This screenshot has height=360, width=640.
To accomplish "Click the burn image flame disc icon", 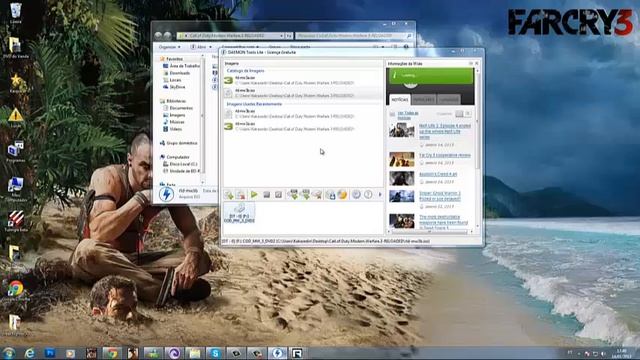I will click(342, 195).
